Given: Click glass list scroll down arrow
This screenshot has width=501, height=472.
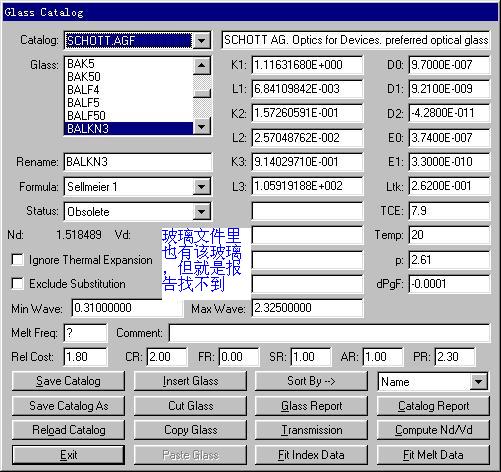Looking at the screenshot, I should 202,126.
